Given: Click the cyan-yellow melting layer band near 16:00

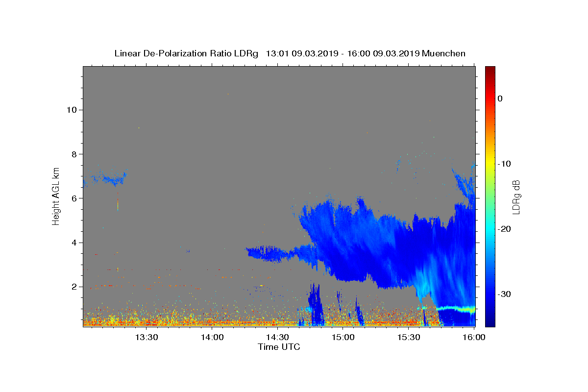Looking at the screenshot, I should pyautogui.click(x=456, y=309).
